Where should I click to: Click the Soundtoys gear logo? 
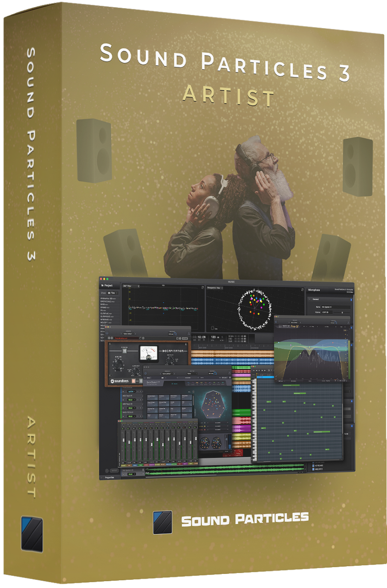click(114, 381)
